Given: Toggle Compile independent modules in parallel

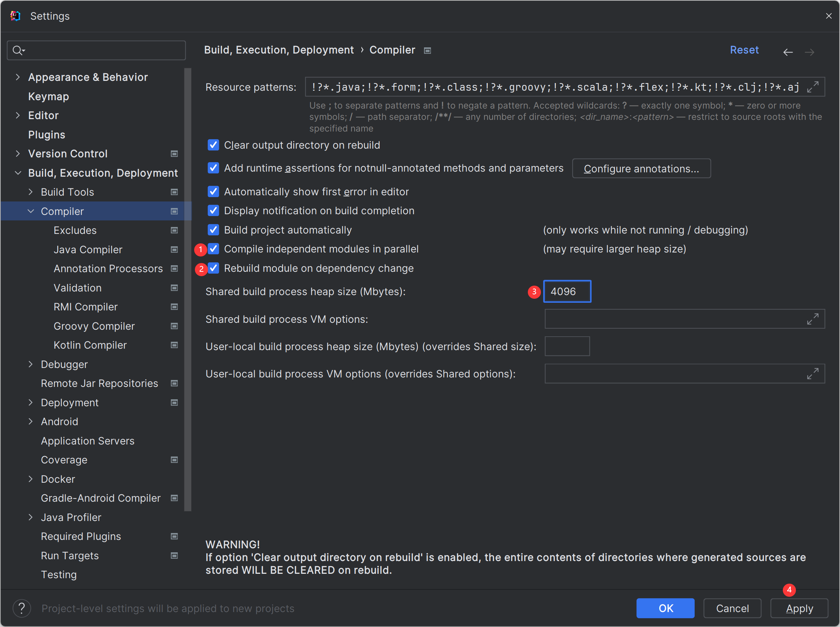Looking at the screenshot, I should coord(213,249).
